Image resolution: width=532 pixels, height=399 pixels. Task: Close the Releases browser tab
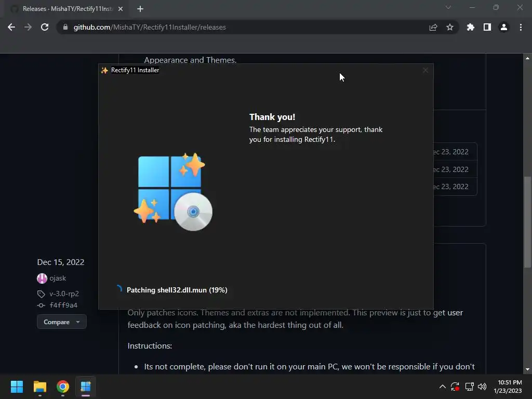coord(121,9)
